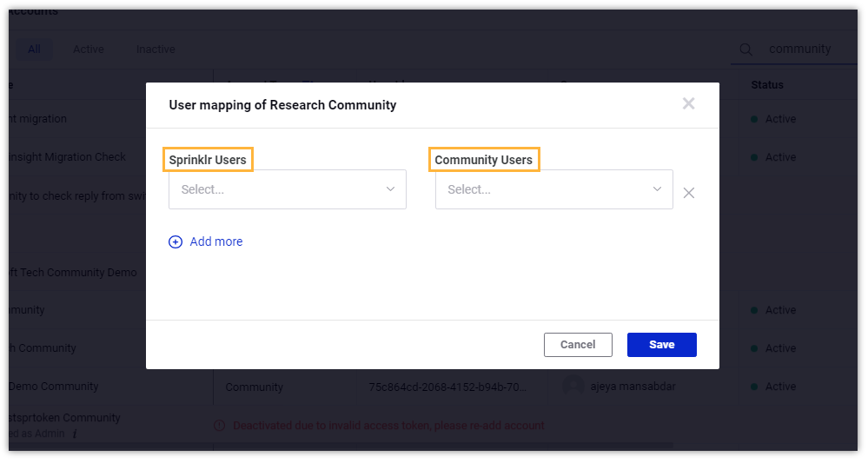Click the Community type cell
Viewport: 868px width, 463px height.
(254, 387)
